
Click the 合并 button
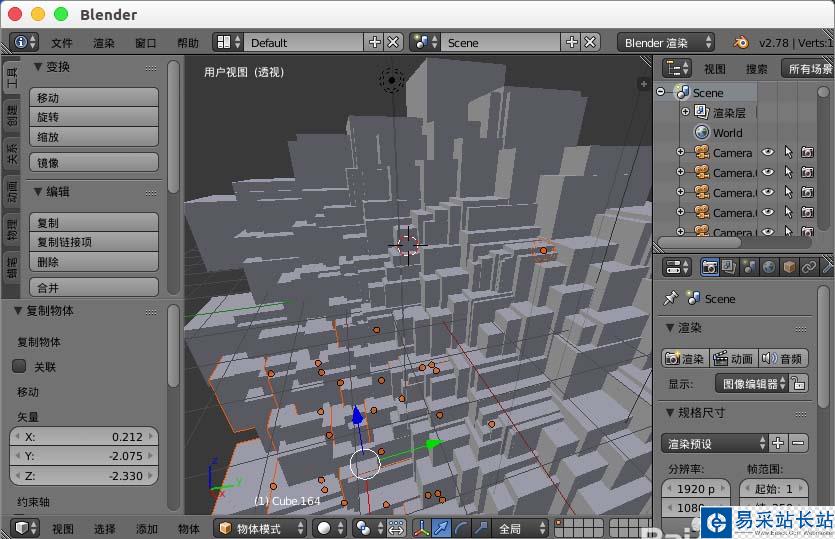[x=94, y=288]
